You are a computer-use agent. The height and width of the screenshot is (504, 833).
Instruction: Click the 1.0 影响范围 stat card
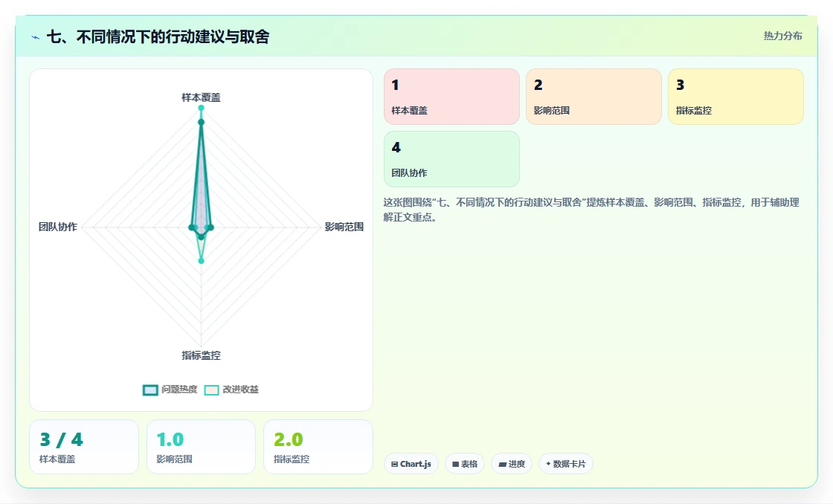201,447
